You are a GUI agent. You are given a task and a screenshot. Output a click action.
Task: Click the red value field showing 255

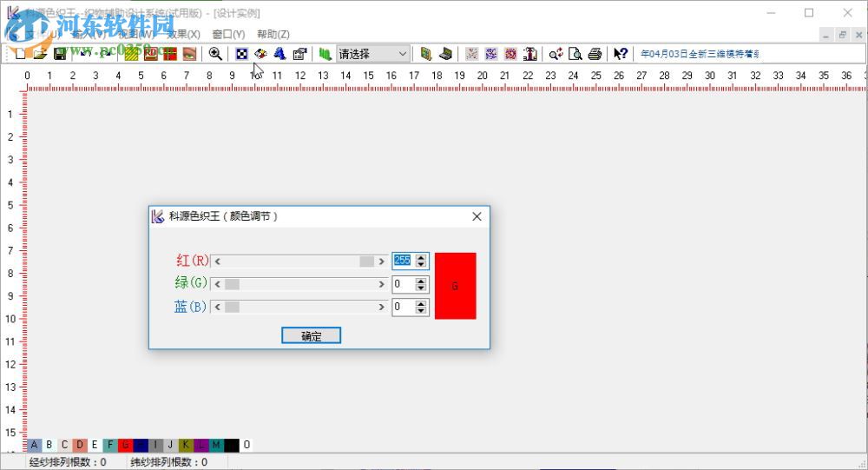[x=404, y=261]
